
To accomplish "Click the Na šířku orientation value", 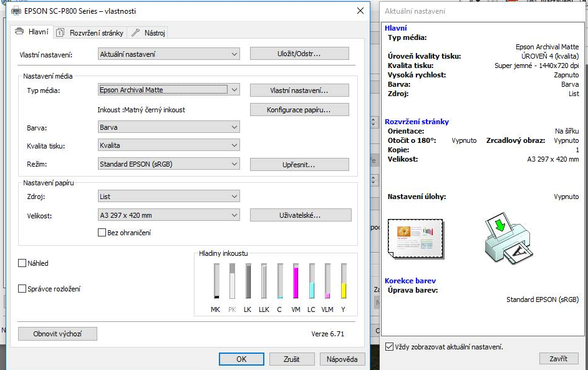I will point(567,131).
